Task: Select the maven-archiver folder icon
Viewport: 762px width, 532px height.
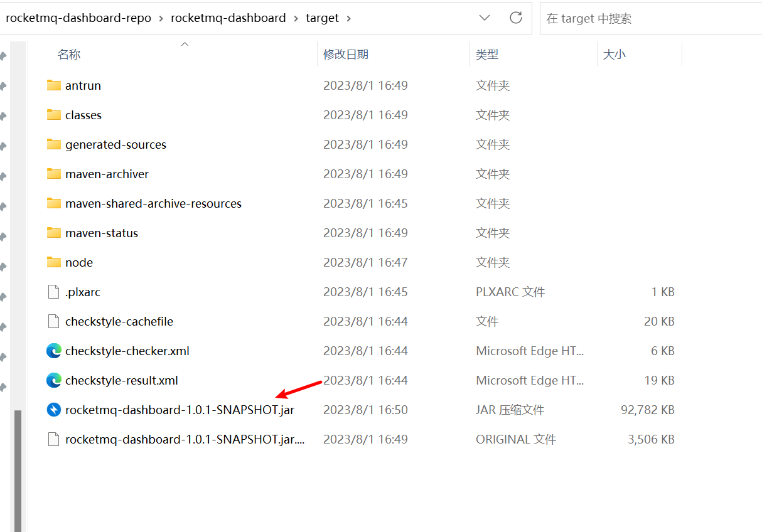Action: point(54,174)
